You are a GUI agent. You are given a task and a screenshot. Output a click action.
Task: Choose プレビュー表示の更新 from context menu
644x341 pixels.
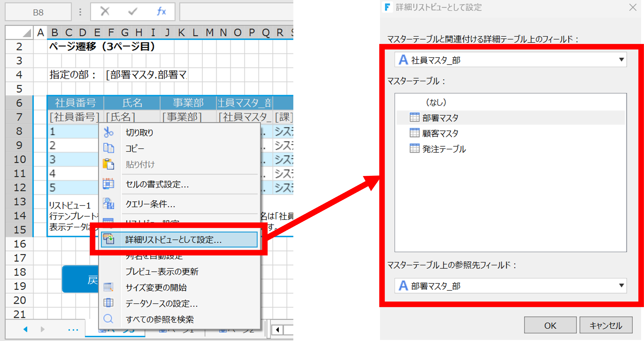[x=162, y=272]
